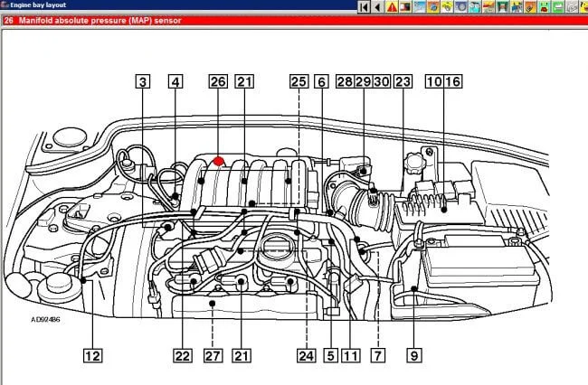
Task: Click component number 24 label
Action: 307,355
